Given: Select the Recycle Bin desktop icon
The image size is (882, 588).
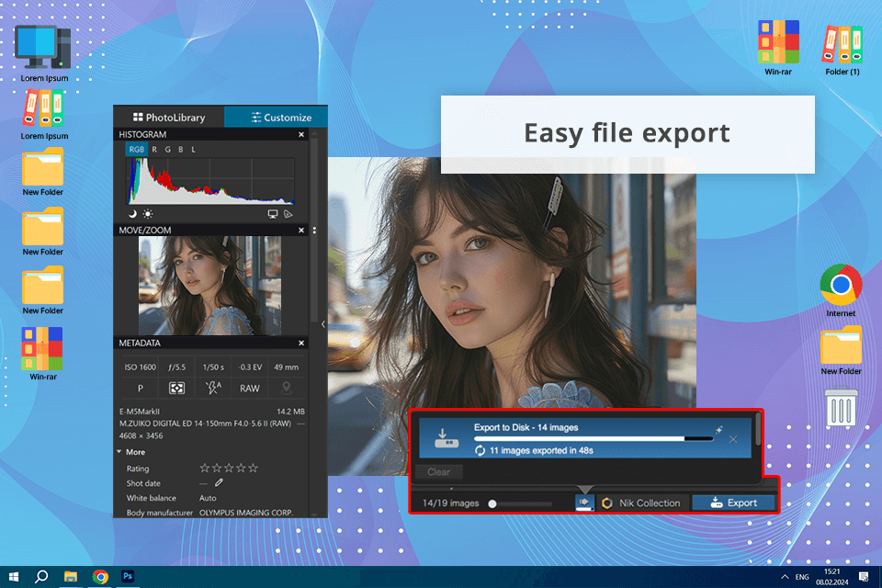Looking at the screenshot, I should [x=842, y=406].
